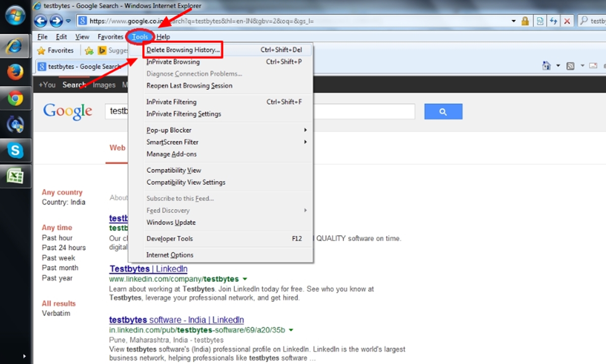Open dropdown arrow beside www.linkedin.com/company/testbytes
Image resolution: width=606 pixels, height=364 pixels.
pos(244,279)
